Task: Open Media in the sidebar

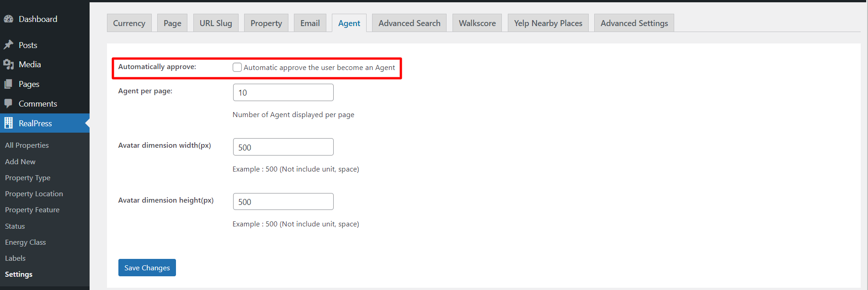Action: pyautogui.click(x=45, y=64)
